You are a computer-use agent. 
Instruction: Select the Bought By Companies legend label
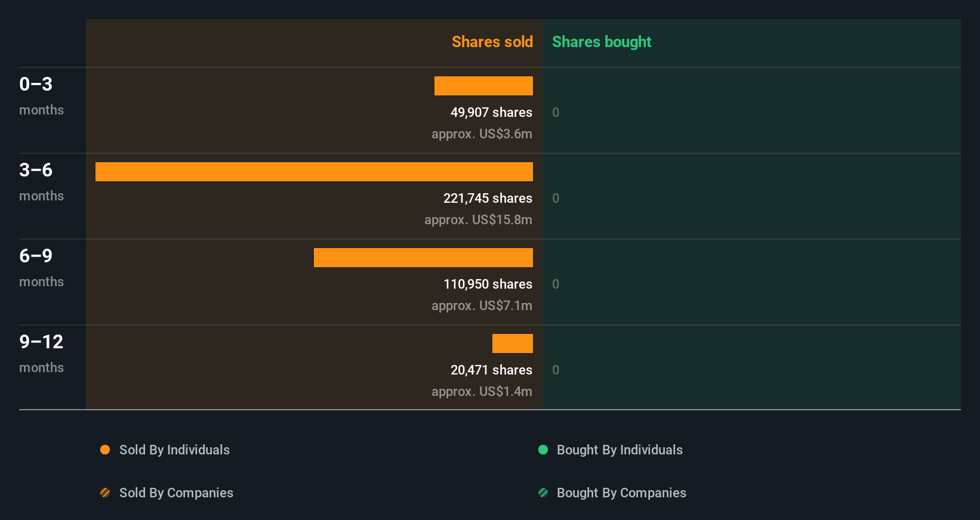pos(621,493)
